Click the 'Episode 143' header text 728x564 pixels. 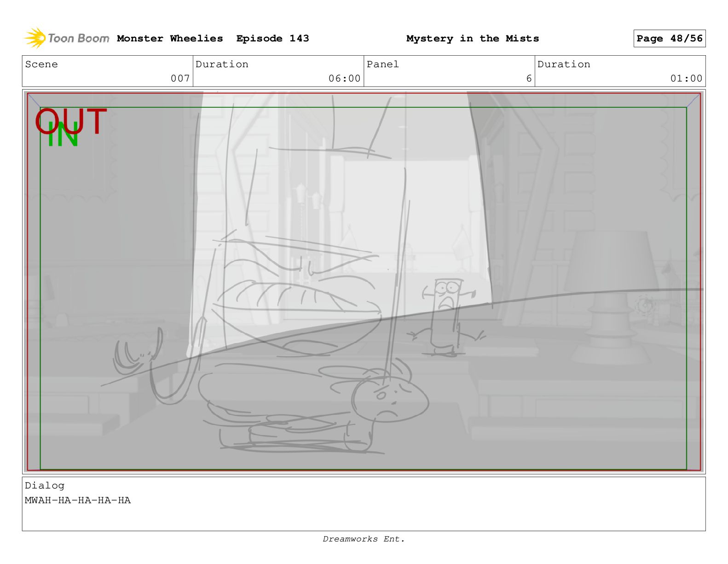pyautogui.click(x=272, y=39)
